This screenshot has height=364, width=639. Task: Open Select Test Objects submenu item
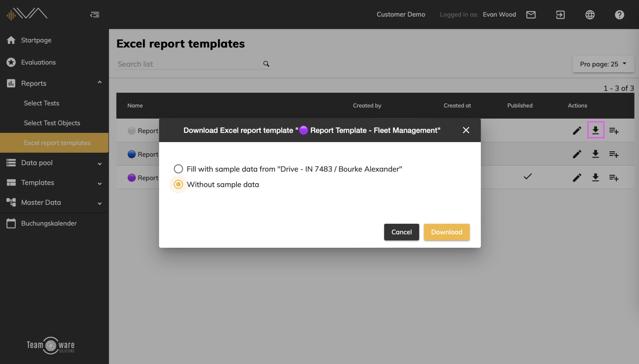click(x=52, y=123)
